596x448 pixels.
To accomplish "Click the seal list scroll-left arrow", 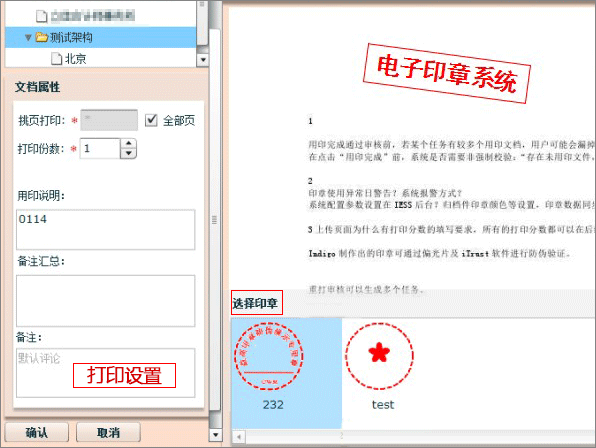I will click(238, 437).
